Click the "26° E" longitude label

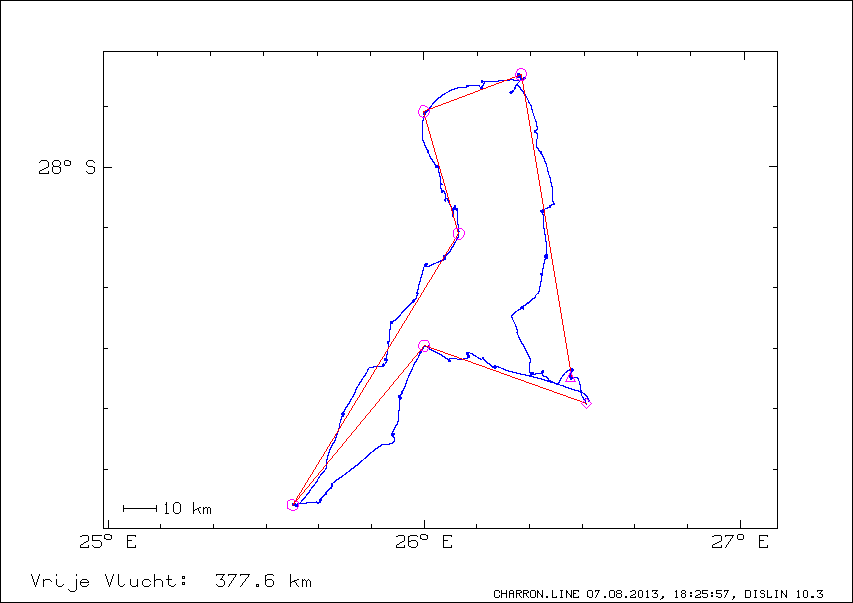pos(424,542)
